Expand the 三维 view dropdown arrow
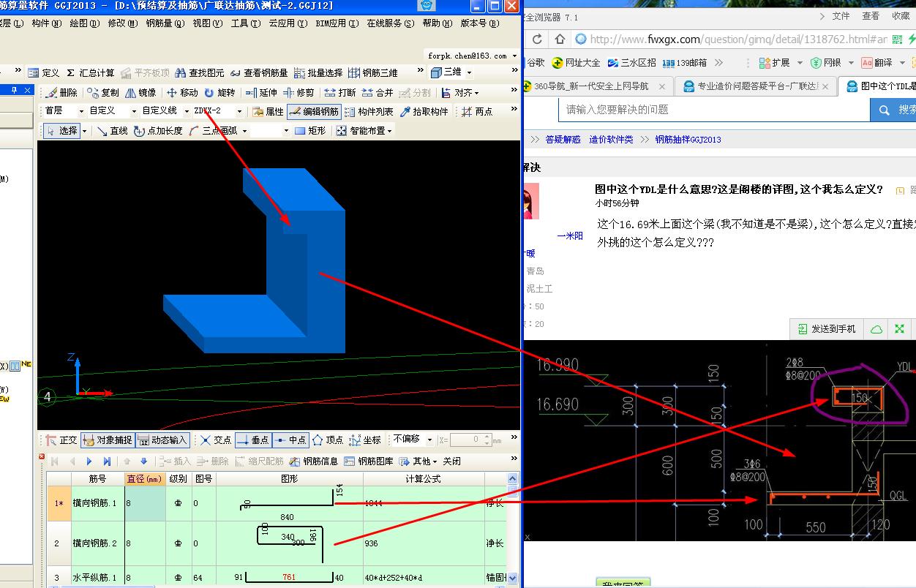Screen dimensions: 916x588 [x=469, y=72]
